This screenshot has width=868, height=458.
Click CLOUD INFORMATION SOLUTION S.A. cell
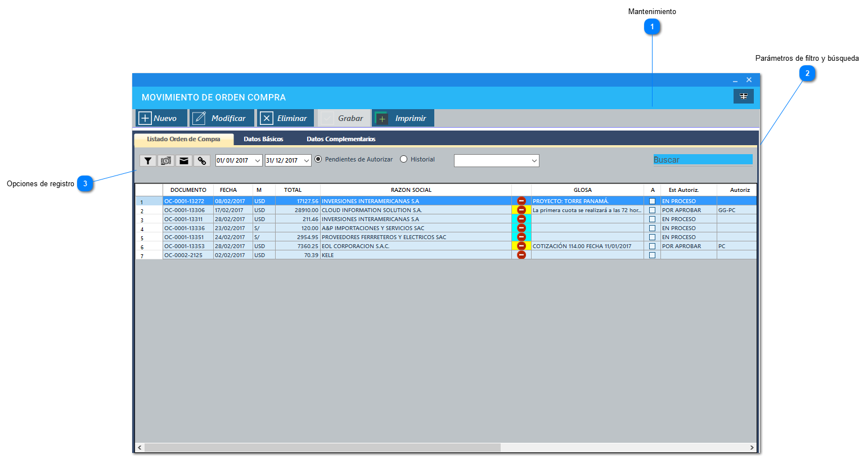pos(416,210)
